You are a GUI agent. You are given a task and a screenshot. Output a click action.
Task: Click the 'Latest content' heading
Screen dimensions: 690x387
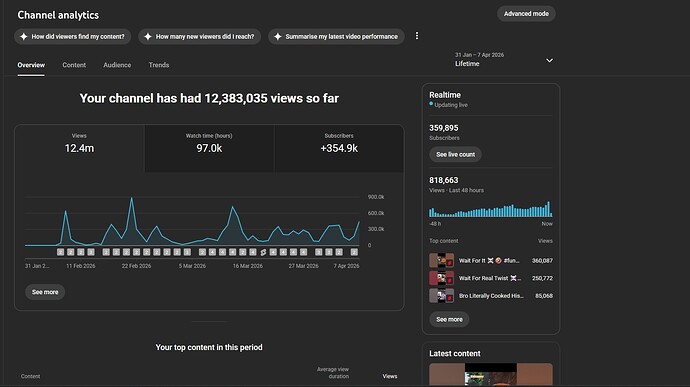[455, 354]
